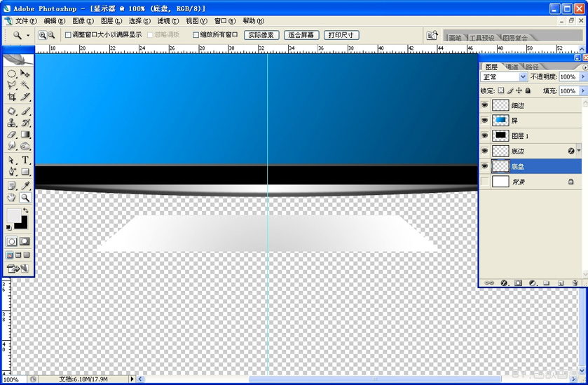Switch to Quick Mask mode
Image resolution: width=588 pixels, height=385 pixels.
tap(25, 241)
